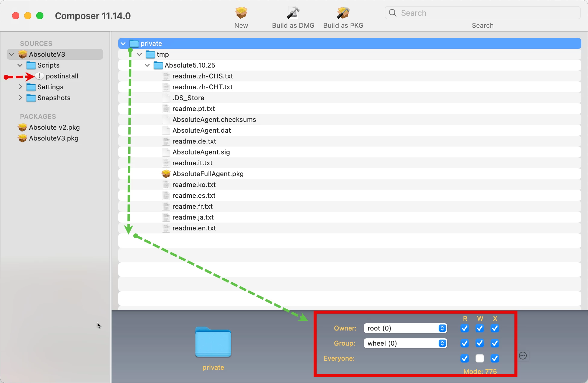This screenshot has width=588, height=383.
Task: Click the Search input field
Action: pyautogui.click(x=482, y=13)
